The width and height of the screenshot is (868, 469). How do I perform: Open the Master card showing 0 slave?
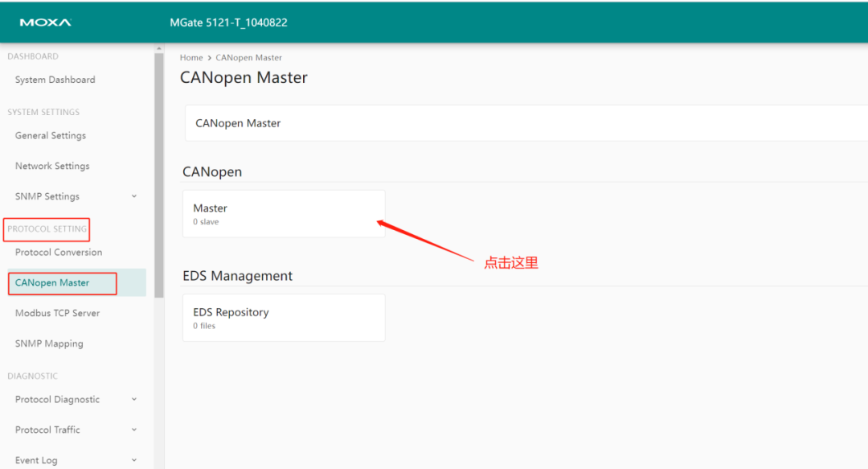pyautogui.click(x=284, y=213)
